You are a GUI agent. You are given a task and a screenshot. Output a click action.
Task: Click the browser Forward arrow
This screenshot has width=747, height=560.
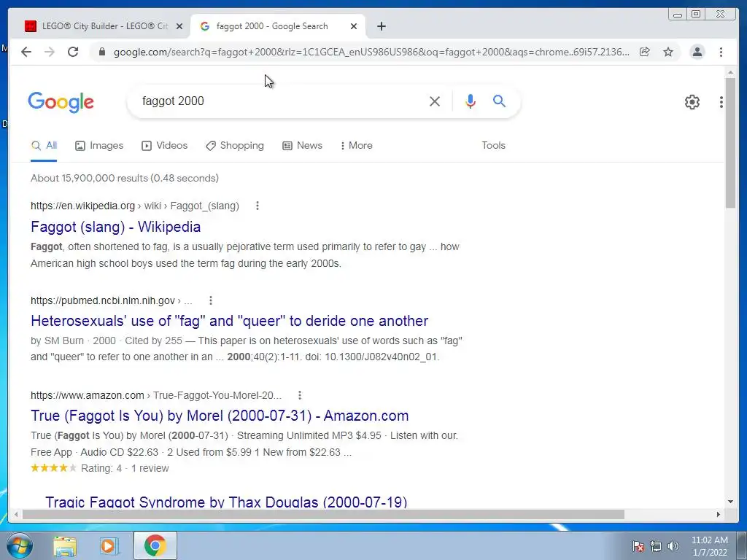coord(50,52)
